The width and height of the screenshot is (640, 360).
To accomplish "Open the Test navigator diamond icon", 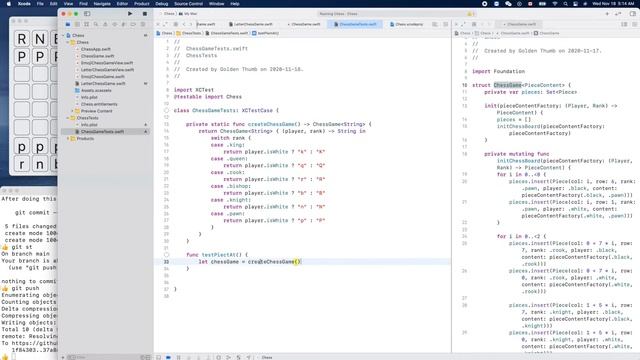I will pyautogui.click(x=115, y=24).
